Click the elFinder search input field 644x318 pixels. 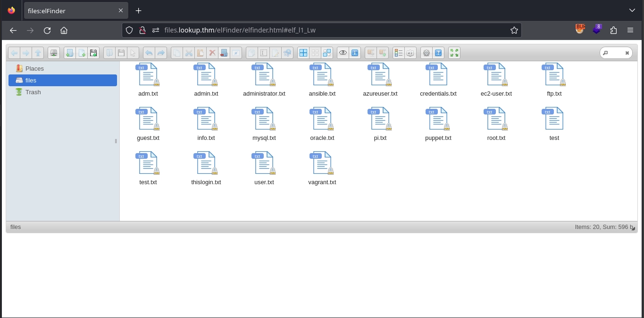(615, 53)
